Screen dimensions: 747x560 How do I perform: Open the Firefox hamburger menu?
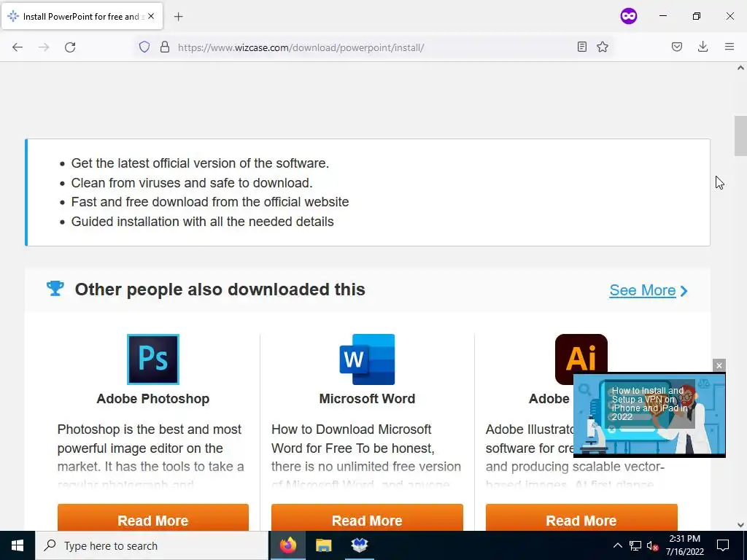(x=729, y=47)
